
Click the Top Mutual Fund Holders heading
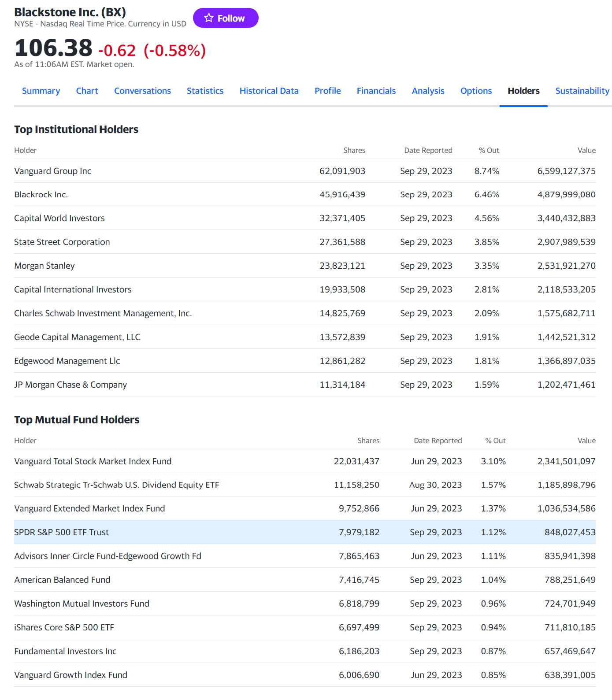point(77,420)
